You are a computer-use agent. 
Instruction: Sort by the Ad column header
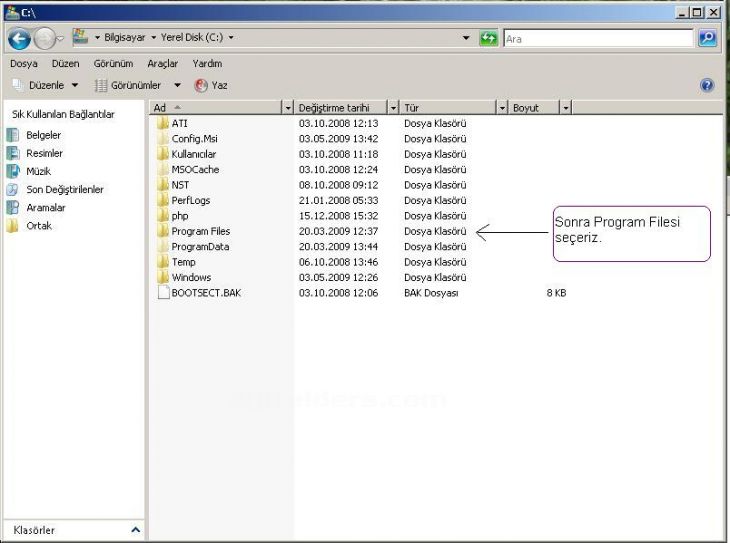click(216, 108)
